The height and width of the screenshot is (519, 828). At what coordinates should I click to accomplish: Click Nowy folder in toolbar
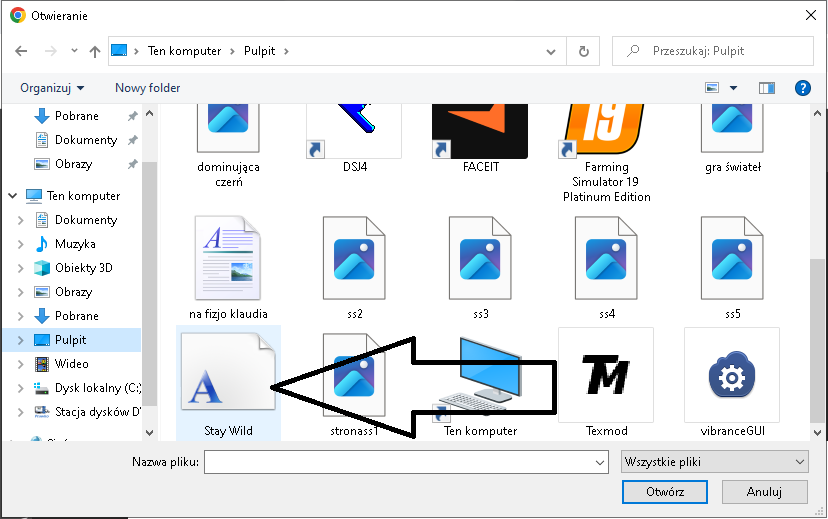click(x=147, y=88)
